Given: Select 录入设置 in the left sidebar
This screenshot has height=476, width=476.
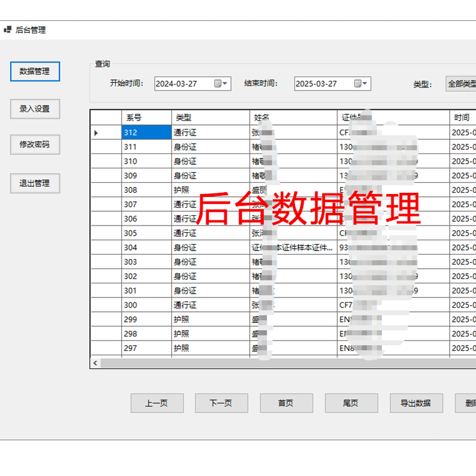Looking at the screenshot, I should click(35, 109).
